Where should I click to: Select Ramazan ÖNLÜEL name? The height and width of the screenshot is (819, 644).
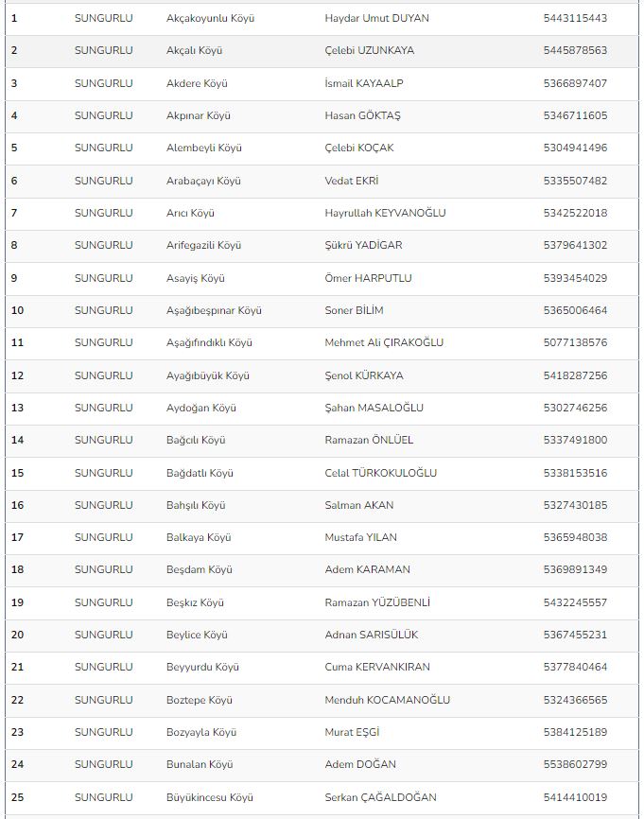point(369,440)
